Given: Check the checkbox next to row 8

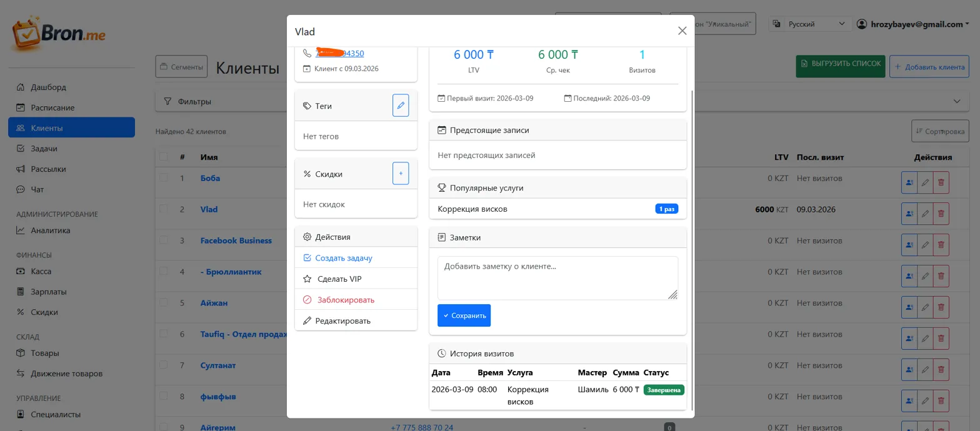Looking at the screenshot, I should 164,397.
